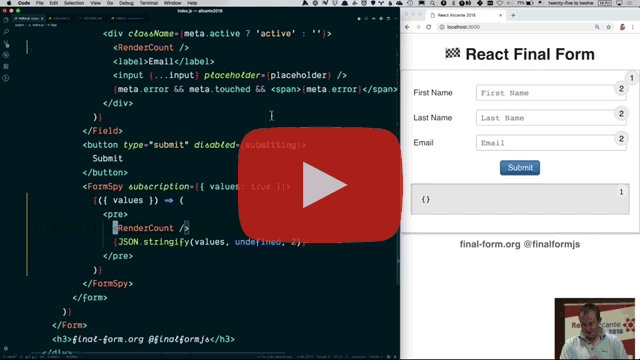Image resolution: width=640 pixels, height=360 pixels.
Task: Click into the First Name input field
Action: (551, 93)
